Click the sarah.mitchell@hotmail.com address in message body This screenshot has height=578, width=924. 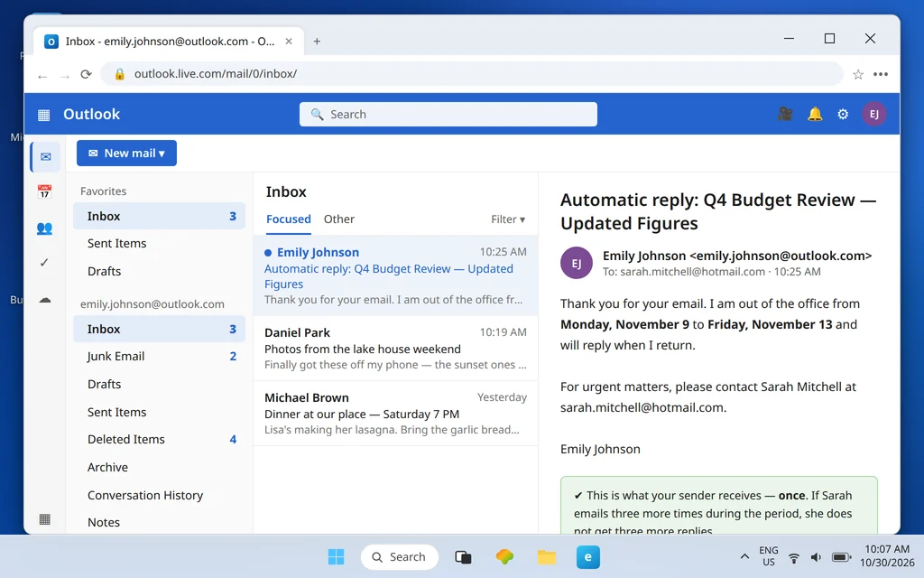tap(642, 407)
